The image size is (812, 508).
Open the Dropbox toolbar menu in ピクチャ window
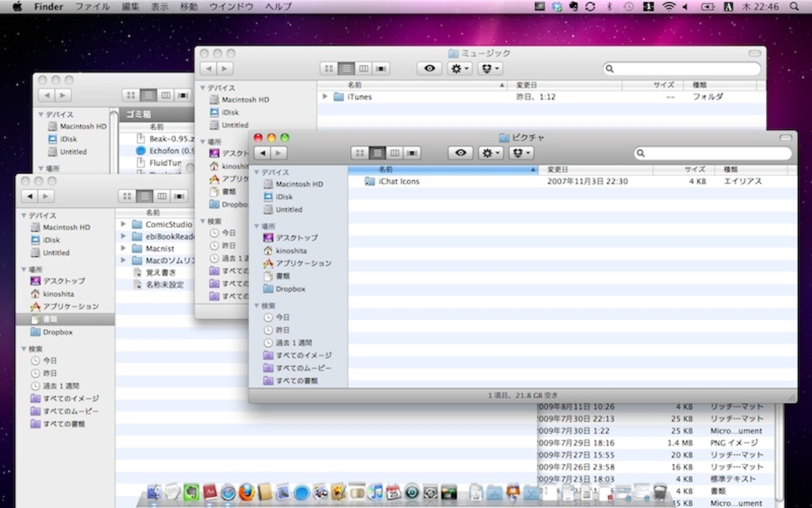[x=522, y=154]
